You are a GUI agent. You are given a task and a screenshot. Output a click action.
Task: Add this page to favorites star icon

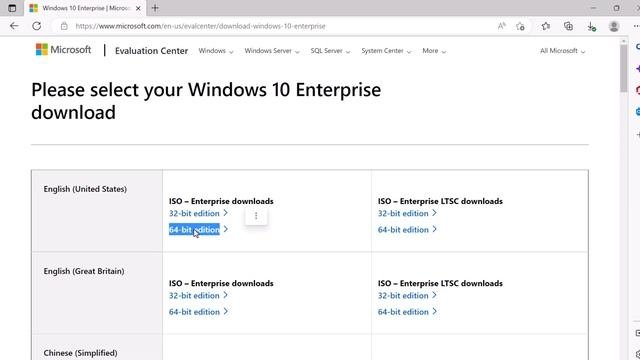520,27
